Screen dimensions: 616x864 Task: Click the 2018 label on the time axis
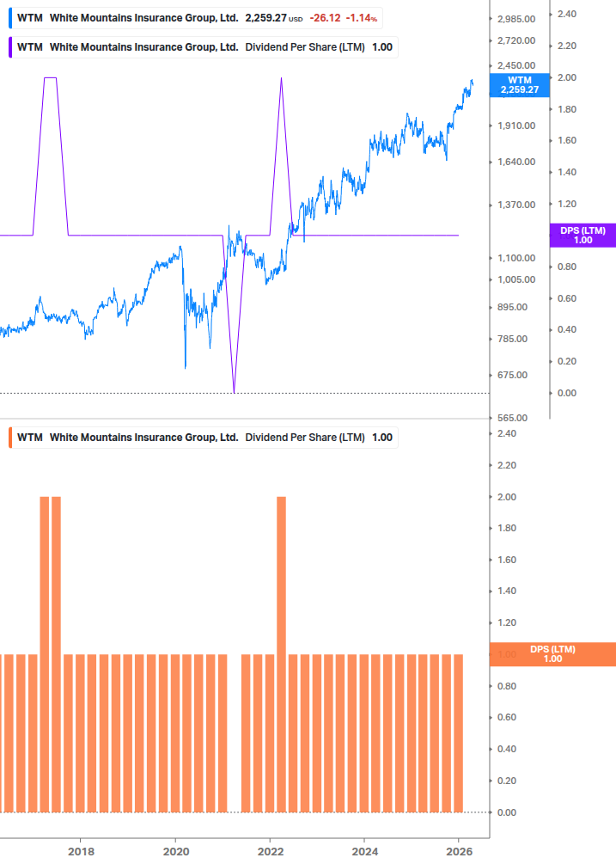click(x=81, y=851)
